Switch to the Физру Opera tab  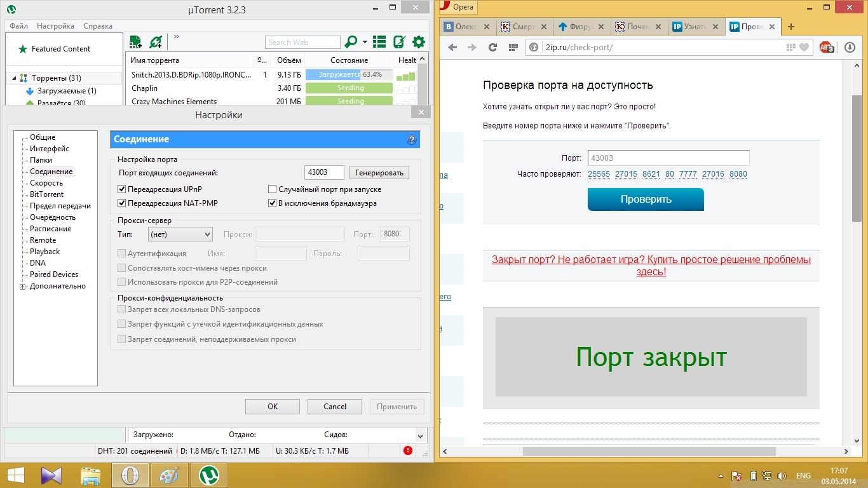(583, 27)
